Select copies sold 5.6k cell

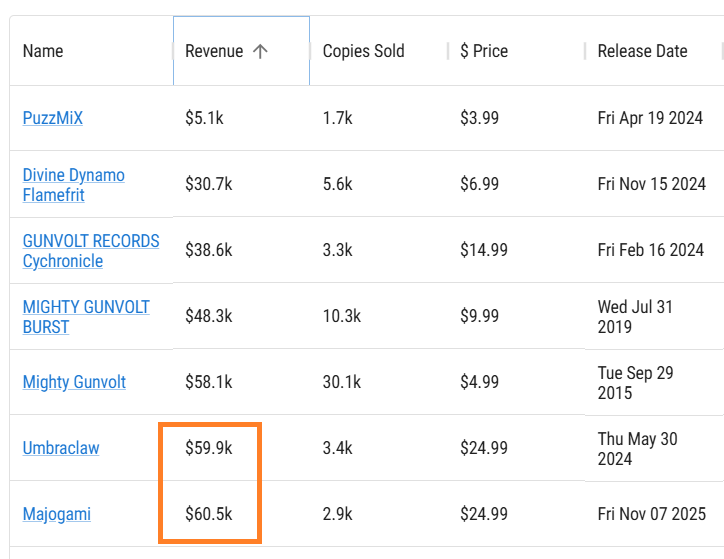click(x=378, y=184)
